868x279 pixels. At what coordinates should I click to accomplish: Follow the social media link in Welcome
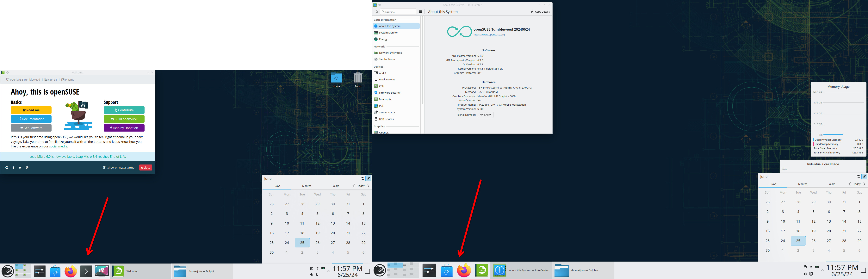58,147
